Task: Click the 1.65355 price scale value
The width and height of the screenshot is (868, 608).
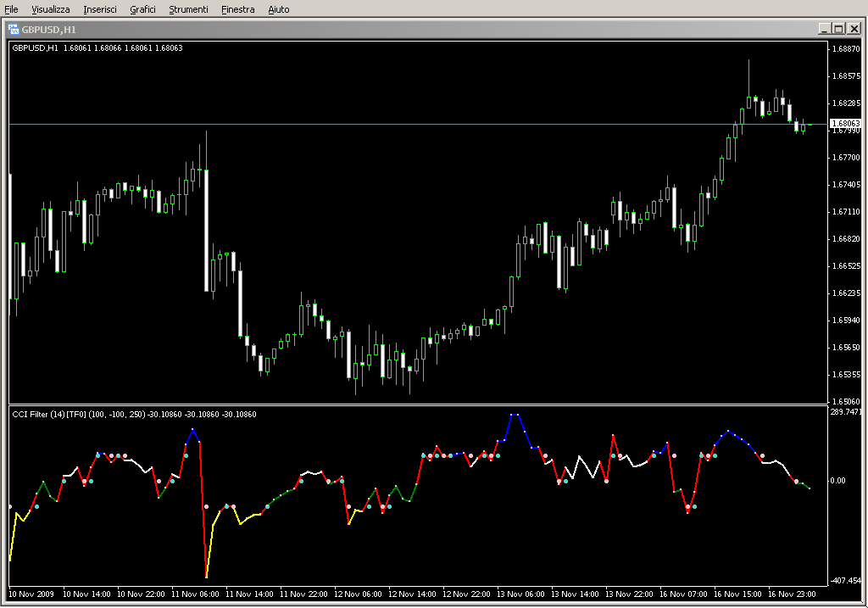Action: coord(847,374)
